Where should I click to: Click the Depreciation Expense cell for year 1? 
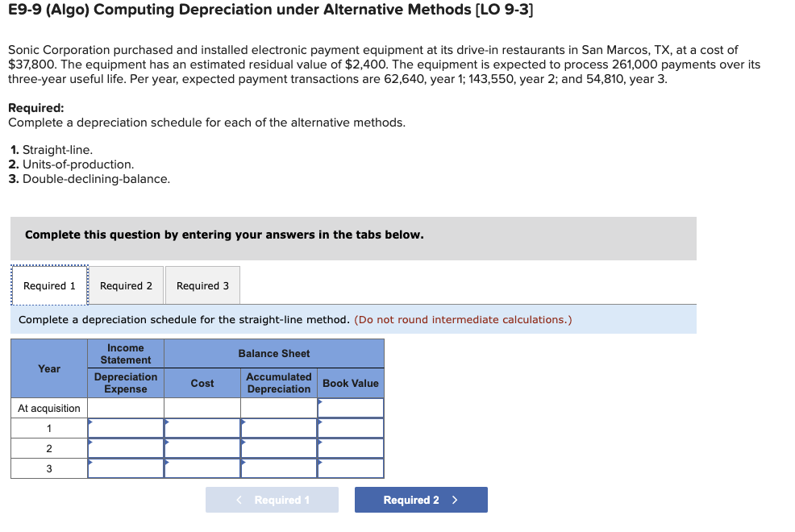coord(125,427)
